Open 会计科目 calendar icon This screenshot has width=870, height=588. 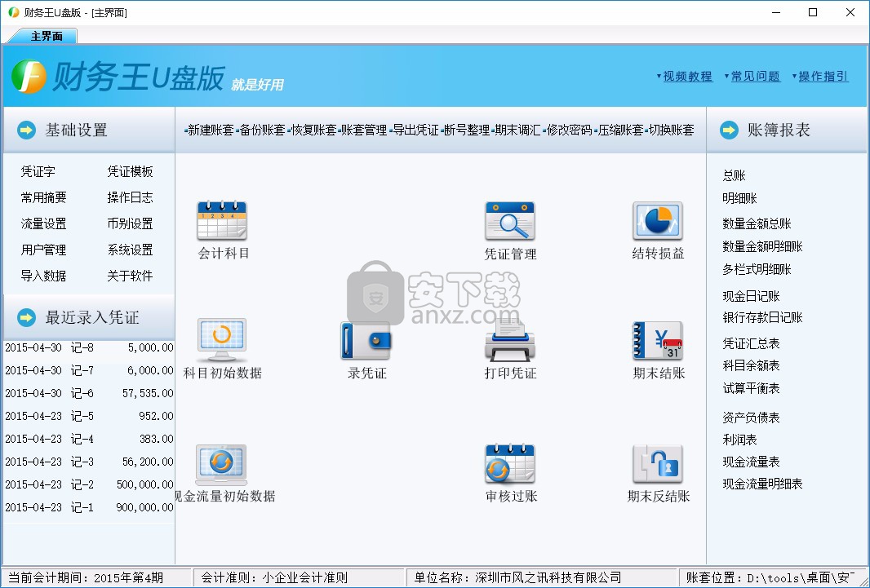point(222,220)
